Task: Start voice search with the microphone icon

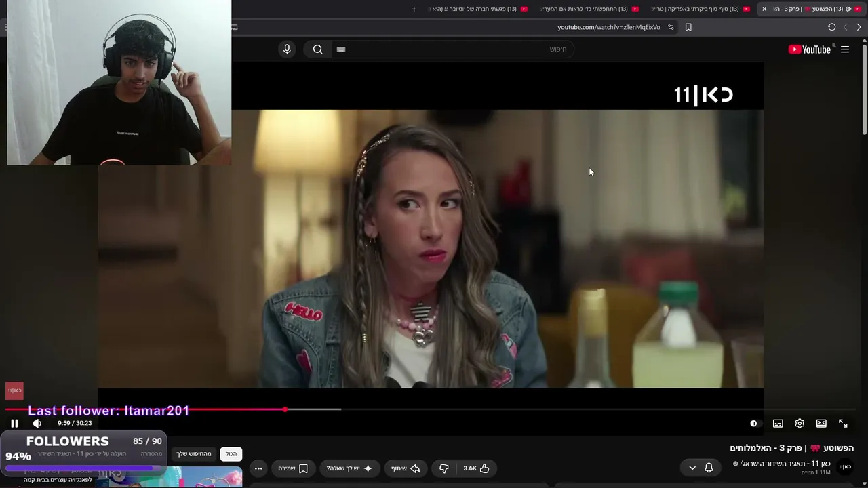Action: tap(287, 49)
